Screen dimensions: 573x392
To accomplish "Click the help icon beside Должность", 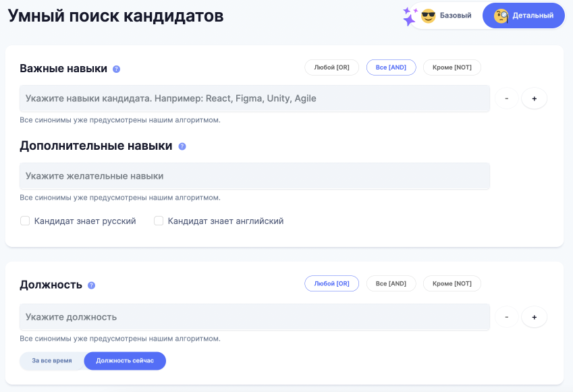I will tap(92, 285).
